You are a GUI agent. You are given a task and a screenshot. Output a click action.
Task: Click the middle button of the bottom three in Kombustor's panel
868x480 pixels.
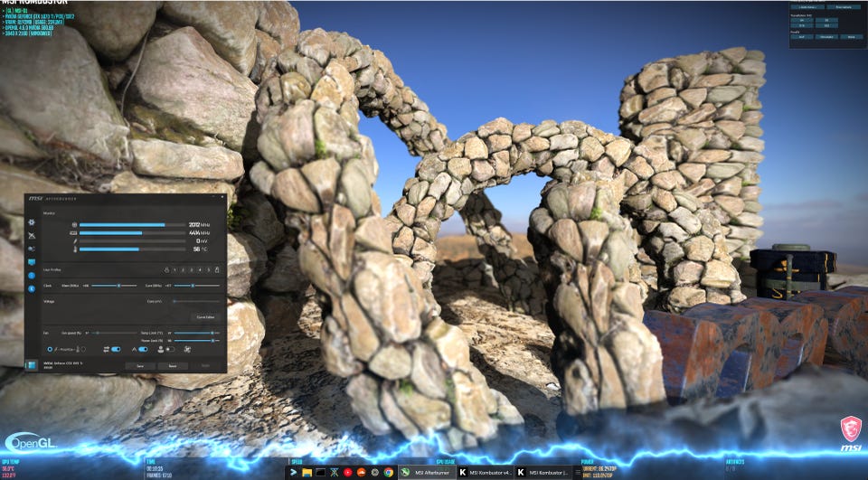pos(826,37)
